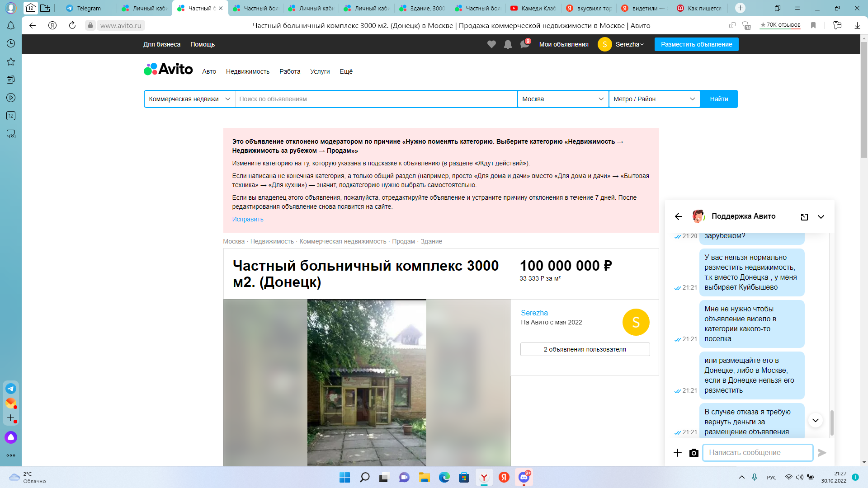This screenshot has height=488, width=868.
Task: Go back in the Avito support chat
Action: click(678, 216)
